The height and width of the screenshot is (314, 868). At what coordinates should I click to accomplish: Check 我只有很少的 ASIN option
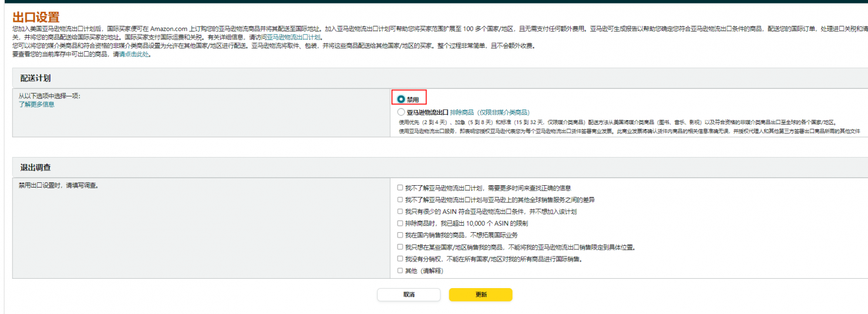pyautogui.click(x=400, y=212)
